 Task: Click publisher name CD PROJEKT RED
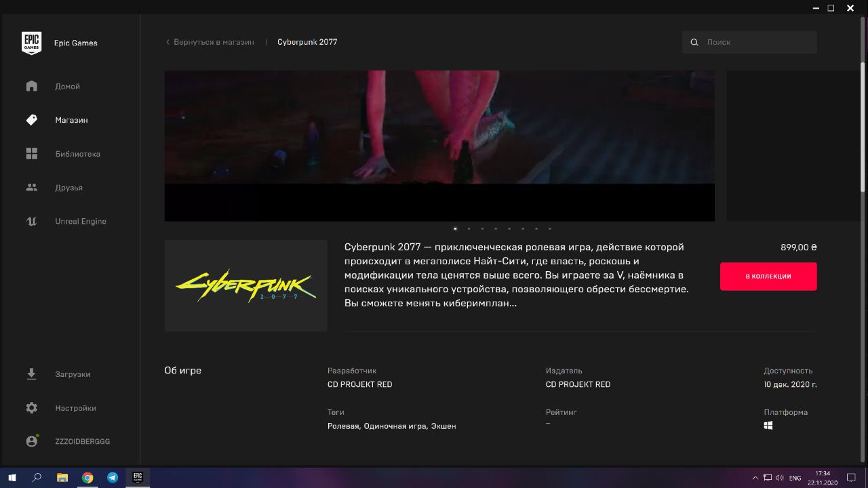pyautogui.click(x=578, y=384)
